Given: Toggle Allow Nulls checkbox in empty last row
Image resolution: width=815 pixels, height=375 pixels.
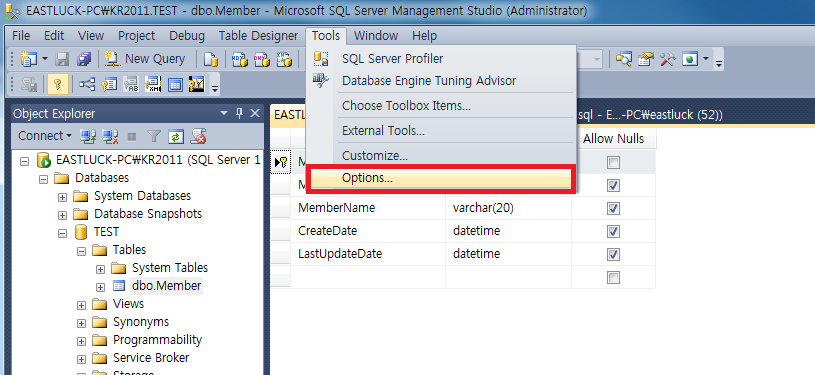Looking at the screenshot, I should click(613, 277).
